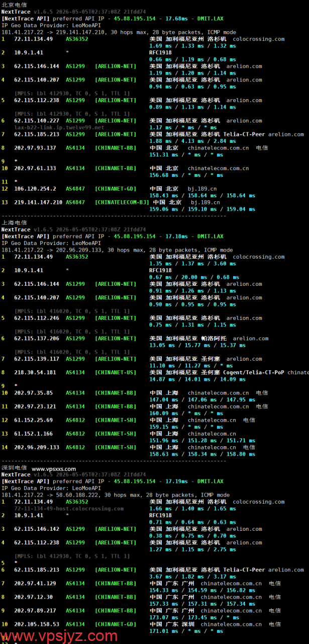Click latency value 151.31 ms
309x644 pixels.
(x=164, y=154)
